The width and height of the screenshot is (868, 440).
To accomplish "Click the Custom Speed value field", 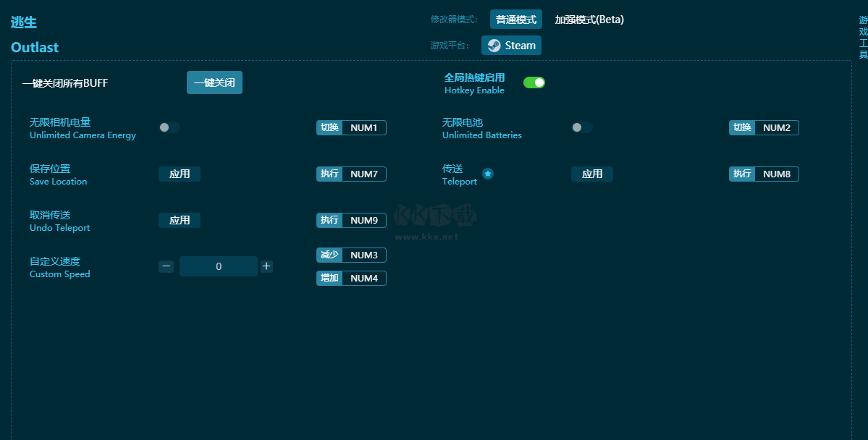I will point(219,266).
